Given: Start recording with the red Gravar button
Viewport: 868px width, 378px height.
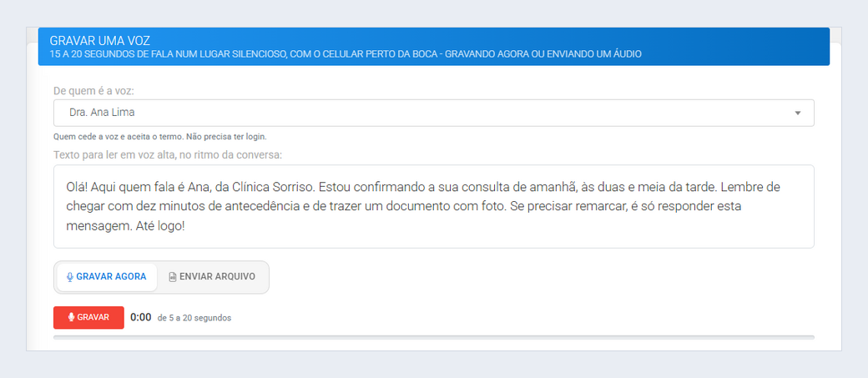Looking at the screenshot, I should 88,318.
